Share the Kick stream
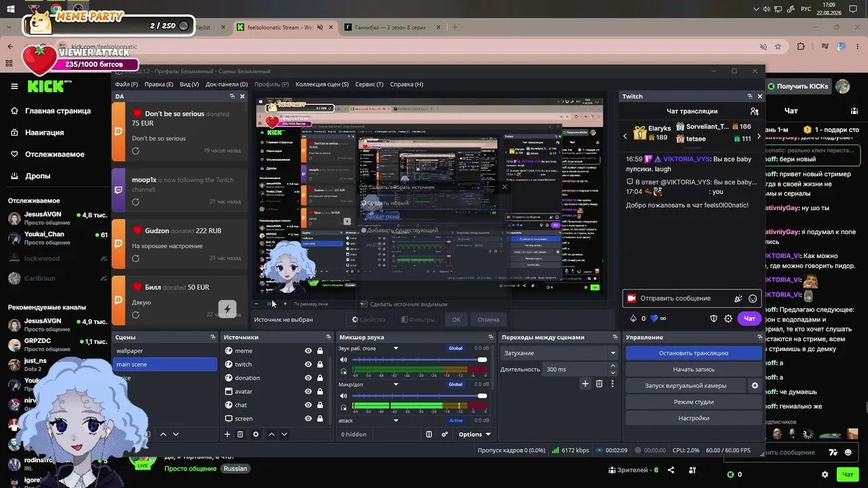The width and height of the screenshot is (868, 488). (671, 470)
